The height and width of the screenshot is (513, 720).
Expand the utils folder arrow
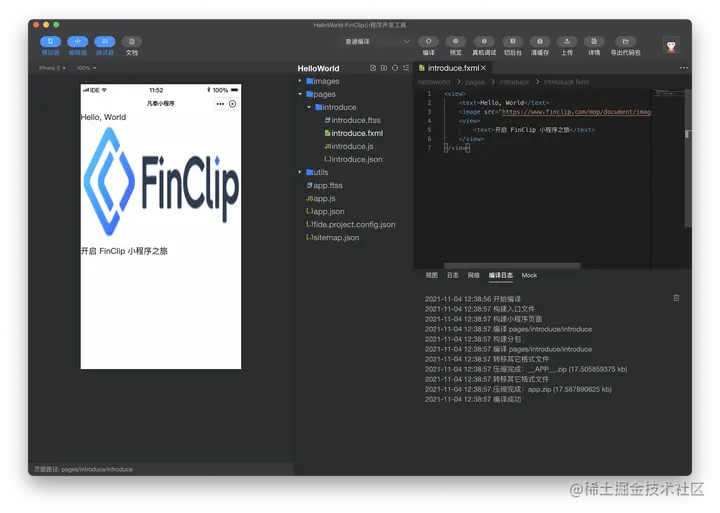coord(300,172)
